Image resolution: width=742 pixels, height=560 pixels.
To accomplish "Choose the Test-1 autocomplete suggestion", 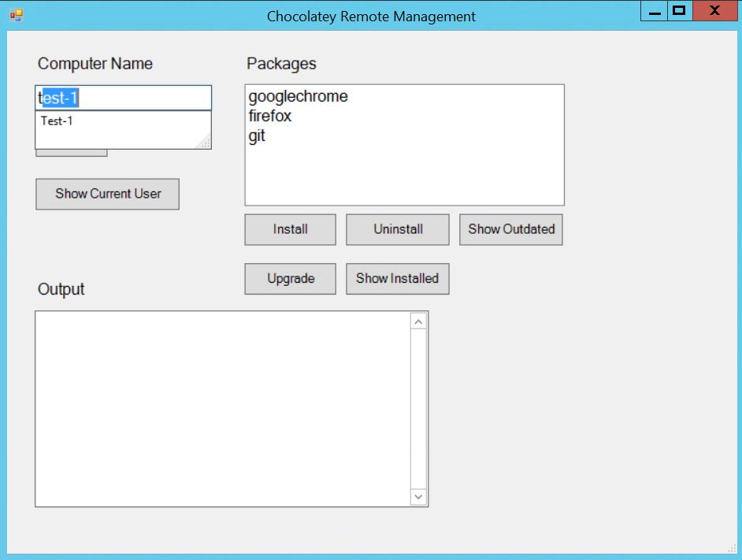I will 58,121.
